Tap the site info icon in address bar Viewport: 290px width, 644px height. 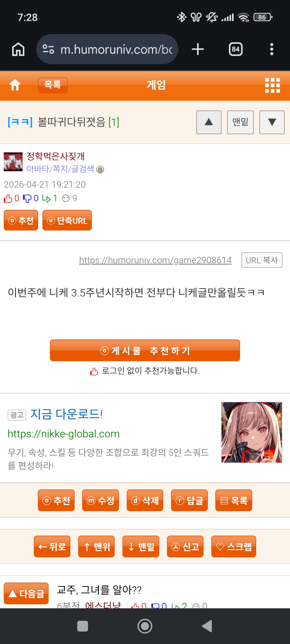pyautogui.click(x=48, y=49)
